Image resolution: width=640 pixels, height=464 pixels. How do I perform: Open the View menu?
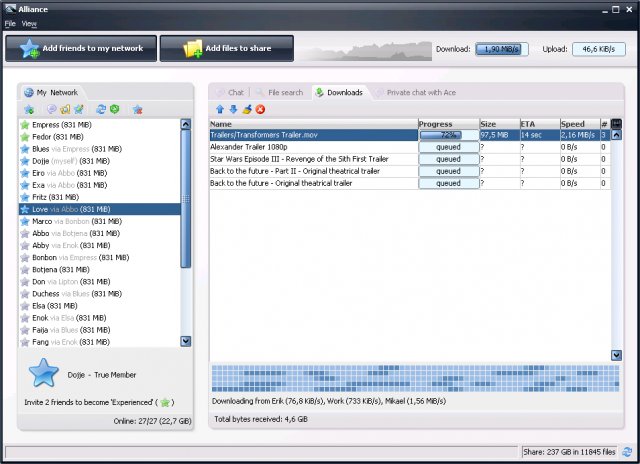[29, 24]
